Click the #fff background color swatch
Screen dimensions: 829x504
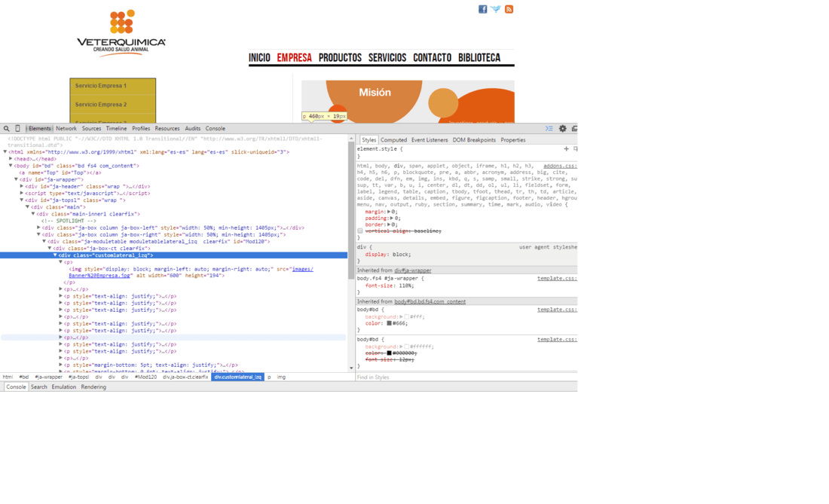(406, 317)
